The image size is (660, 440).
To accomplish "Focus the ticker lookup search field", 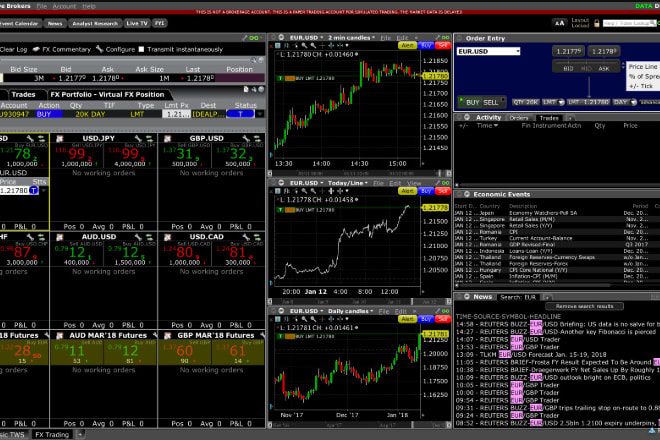I will pyautogui.click(x=629, y=24).
